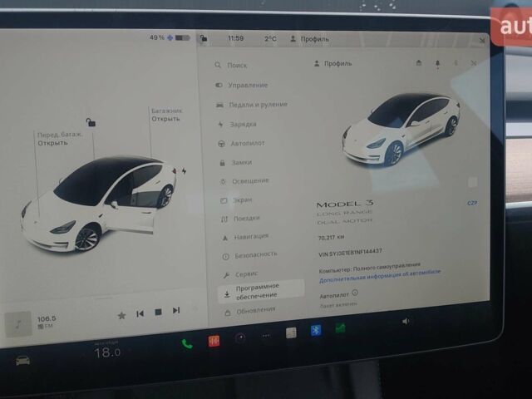Tap the CZP label beside Model 3
532x399 pixels.
click(472, 203)
